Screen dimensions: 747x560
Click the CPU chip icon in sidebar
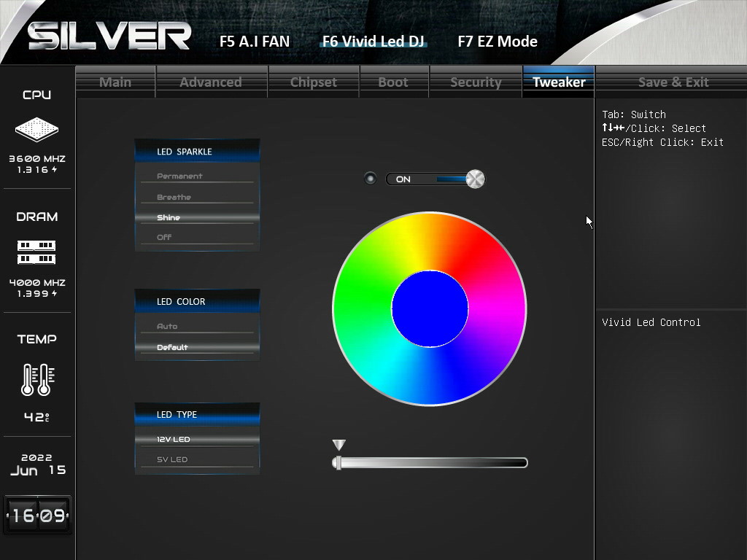coord(36,131)
